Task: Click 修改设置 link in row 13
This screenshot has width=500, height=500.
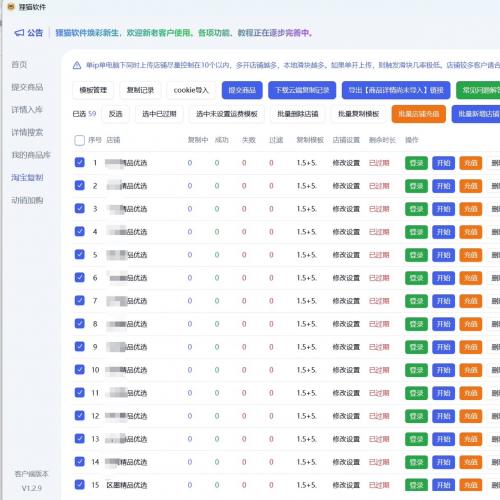Action: [x=346, y=439]
